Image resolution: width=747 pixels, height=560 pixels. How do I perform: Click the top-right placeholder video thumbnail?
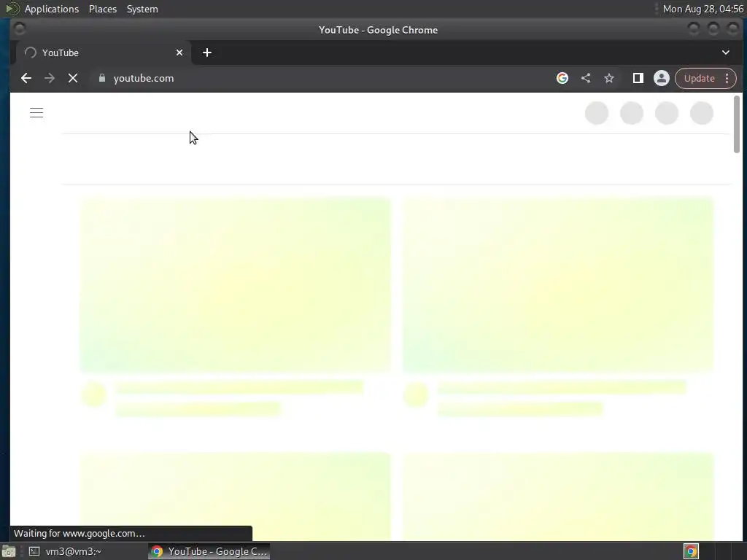(x=558, y=284)
